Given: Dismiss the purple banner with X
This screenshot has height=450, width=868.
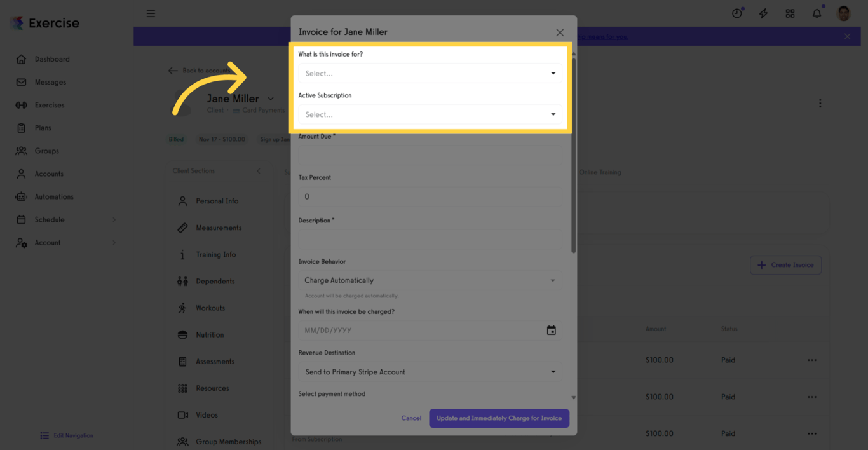Looking at the screenshot, I should pos(847,36).
